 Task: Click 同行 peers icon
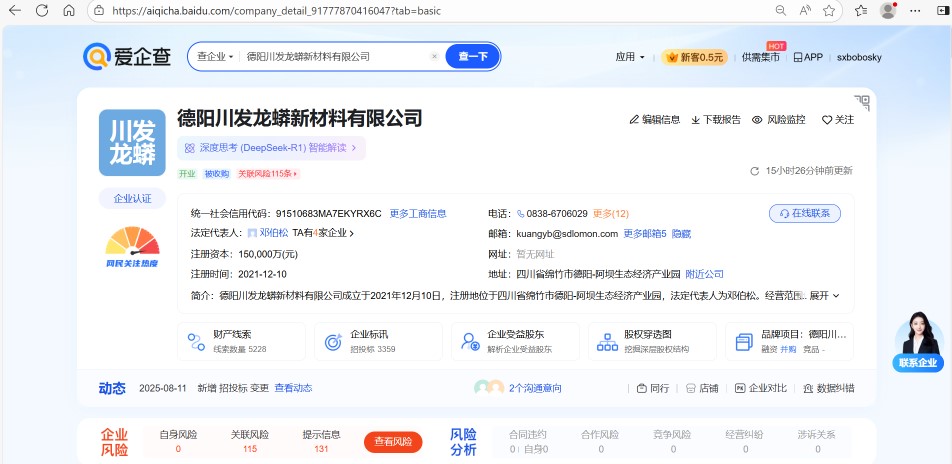coord(653,388)
